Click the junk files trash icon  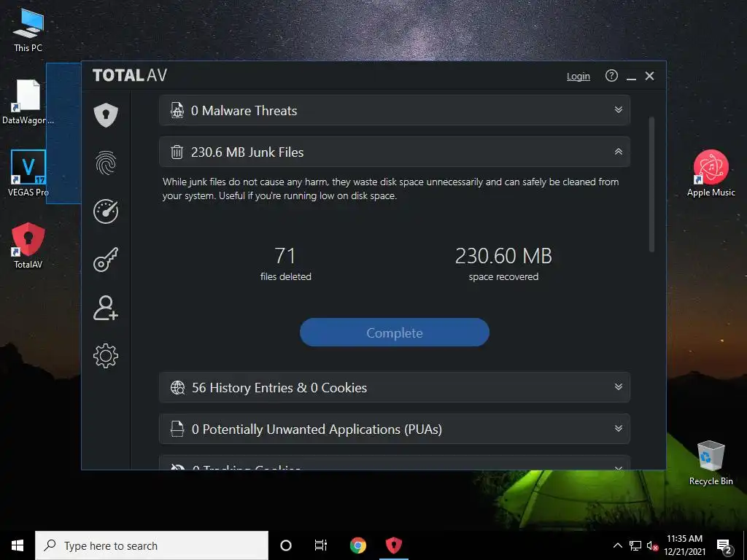point(177,152)
